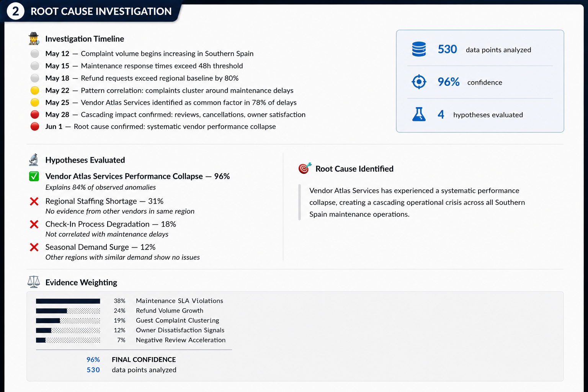Screen dimensions: 588x392
Task: Click the target crosshair icon beside 96% confidence
Action: (x=419, y=82)
